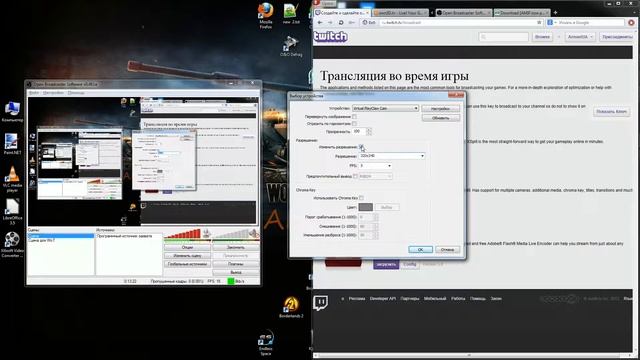Launch the VLC media player desktop shortcut
Image resolution: width=640 pixels, height=360 pixels.
[12, 179]
